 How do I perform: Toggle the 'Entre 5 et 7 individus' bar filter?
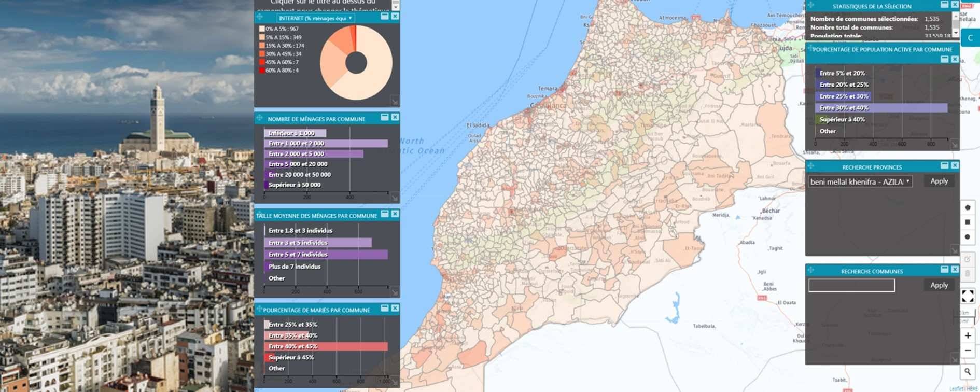[326, 255]
